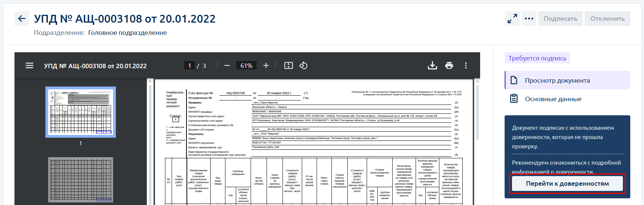Rotate the document counterclockwise
Viewport: 644px width, 205px height.
[303, 66]
